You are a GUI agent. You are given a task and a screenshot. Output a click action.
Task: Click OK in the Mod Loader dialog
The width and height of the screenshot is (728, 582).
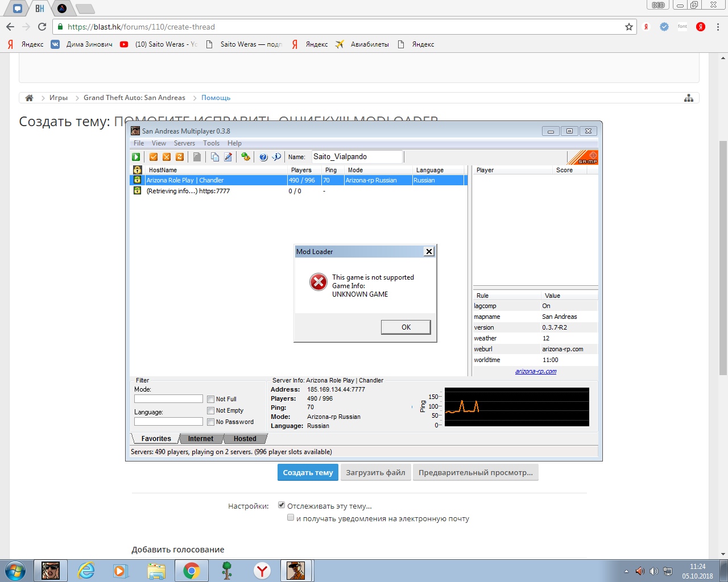pyautogui.click(x=406, y=327)
